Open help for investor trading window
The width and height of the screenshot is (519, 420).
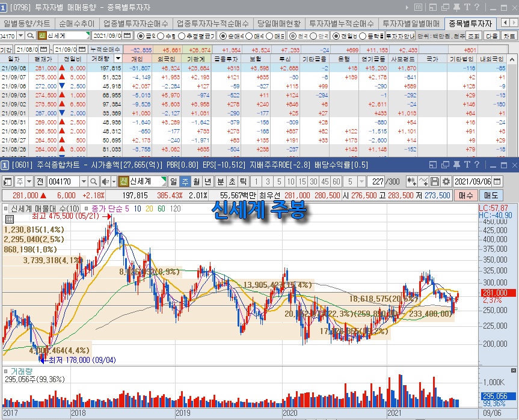[477, 7]
